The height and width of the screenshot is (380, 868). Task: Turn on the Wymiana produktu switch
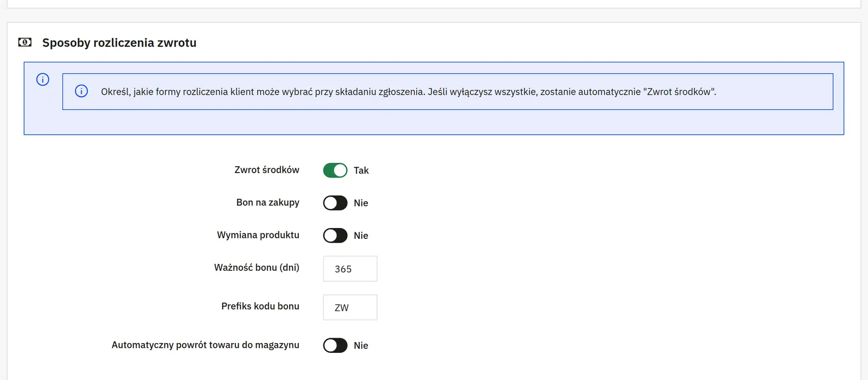(x=335, y=236)
